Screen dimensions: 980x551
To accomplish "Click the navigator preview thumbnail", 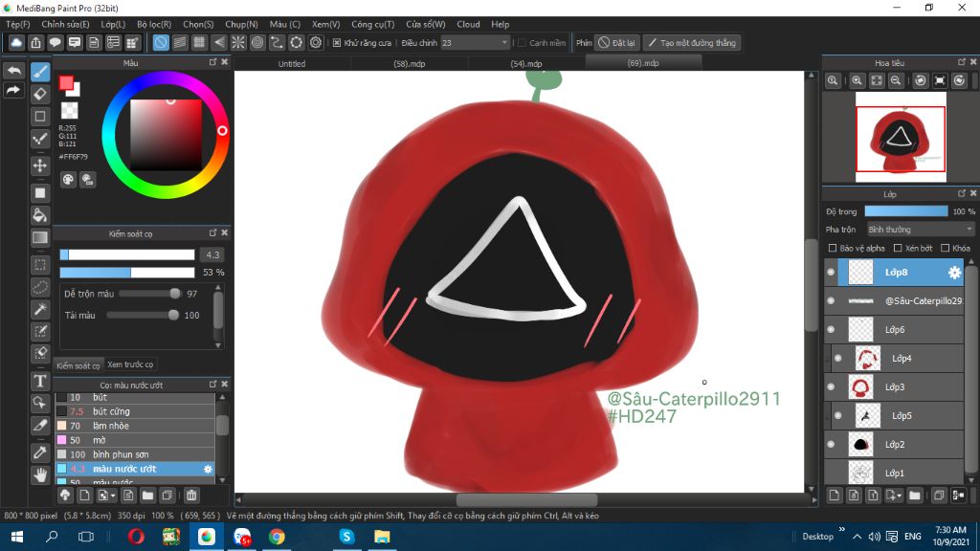I will (x=901, y=138).
